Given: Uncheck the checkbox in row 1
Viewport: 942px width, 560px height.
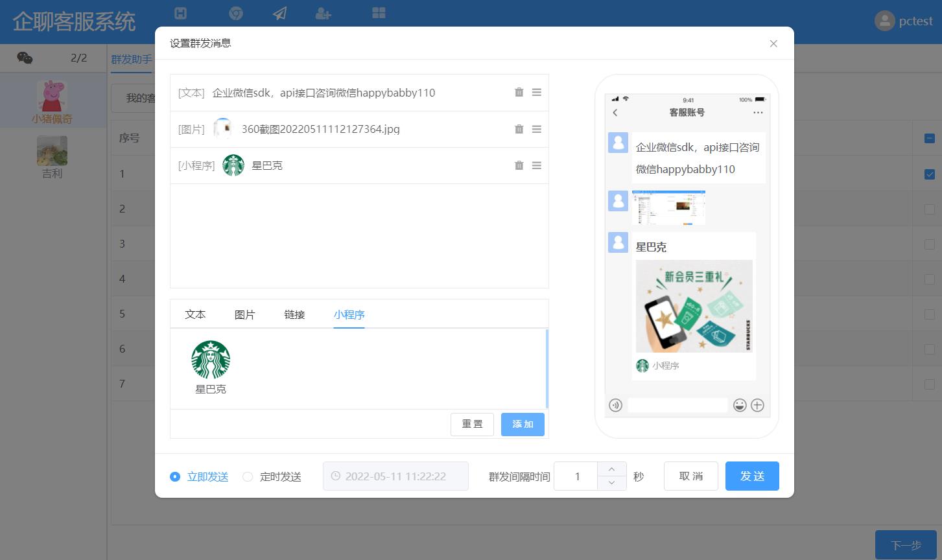Looking at the screenshot, I should 930,174.
